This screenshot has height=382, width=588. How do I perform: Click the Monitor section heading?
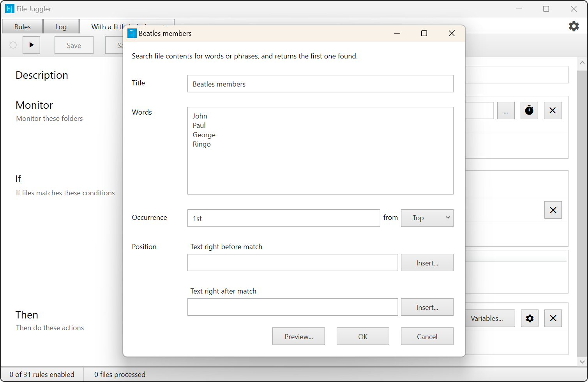tap(34, 105)
